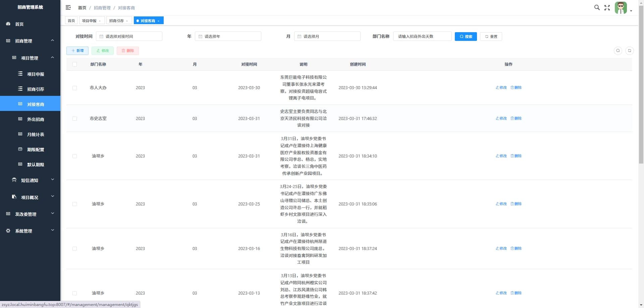Click the 系统管理 gear icon

tap(8, 231)
